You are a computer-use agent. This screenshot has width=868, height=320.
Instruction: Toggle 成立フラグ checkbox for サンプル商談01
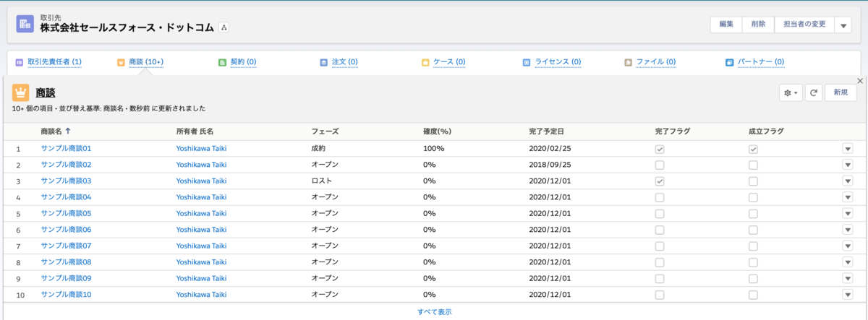point(753,149)
